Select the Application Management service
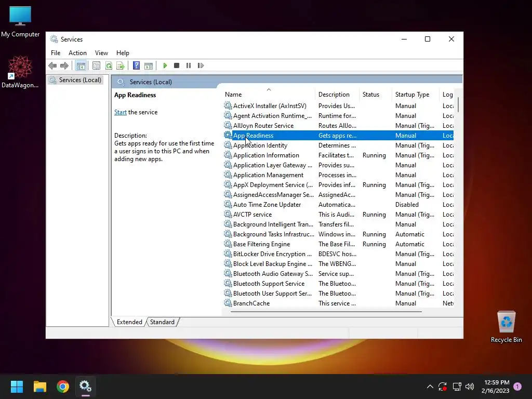This screenshot has width=532, height=399. [x=338, y=175]
